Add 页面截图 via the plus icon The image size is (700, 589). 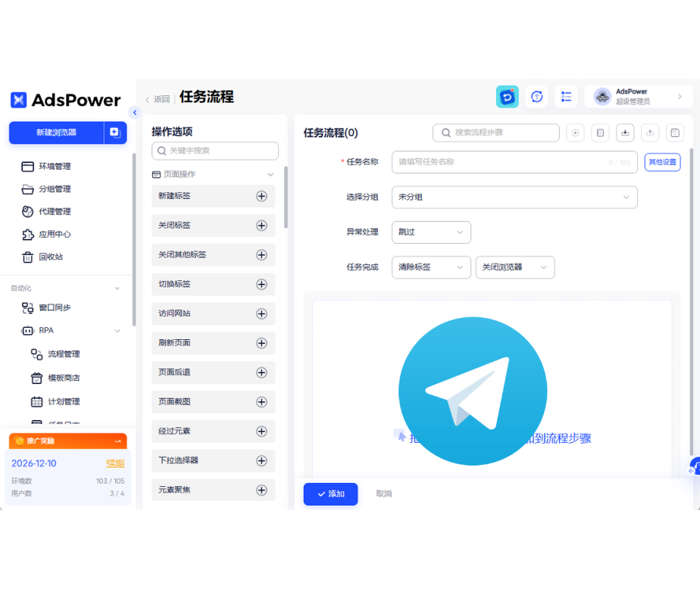click(x=261, y=402)
